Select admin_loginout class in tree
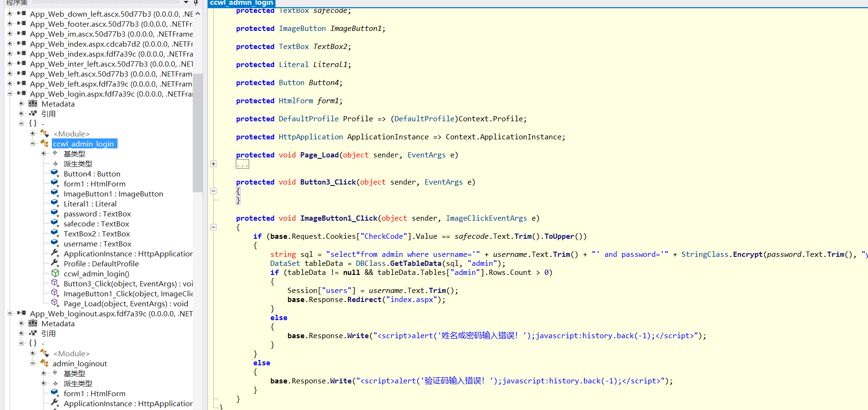The image size is (868, 410). (79, 363)
